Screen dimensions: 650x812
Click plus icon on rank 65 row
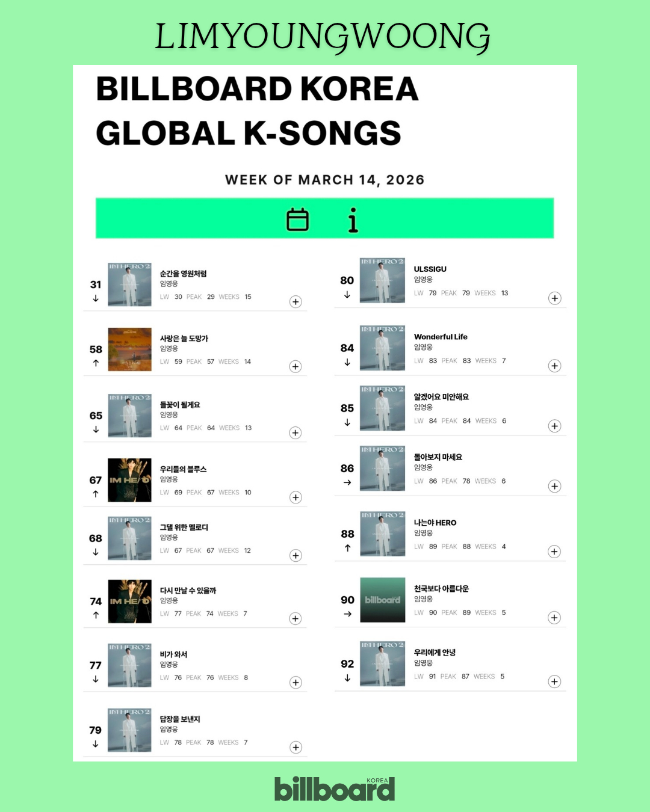(x=296, y=433)
